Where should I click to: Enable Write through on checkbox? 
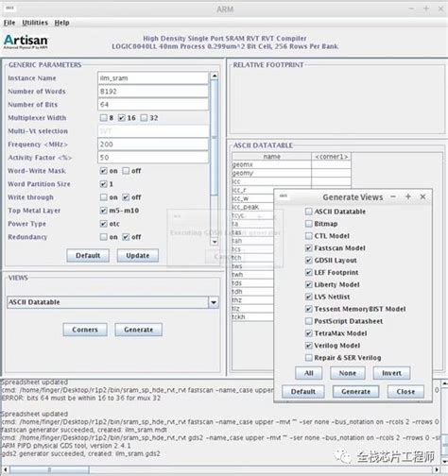[x=104, y=197]
